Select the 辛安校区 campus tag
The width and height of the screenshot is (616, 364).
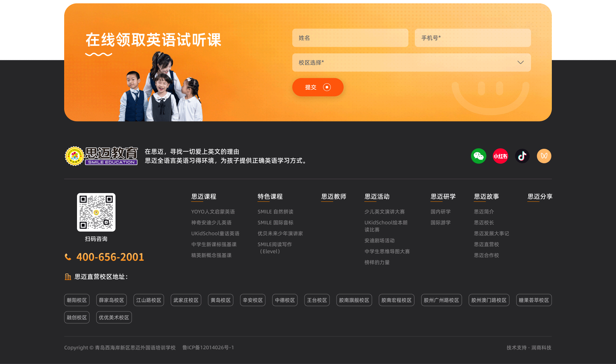[x=252, y=300]
